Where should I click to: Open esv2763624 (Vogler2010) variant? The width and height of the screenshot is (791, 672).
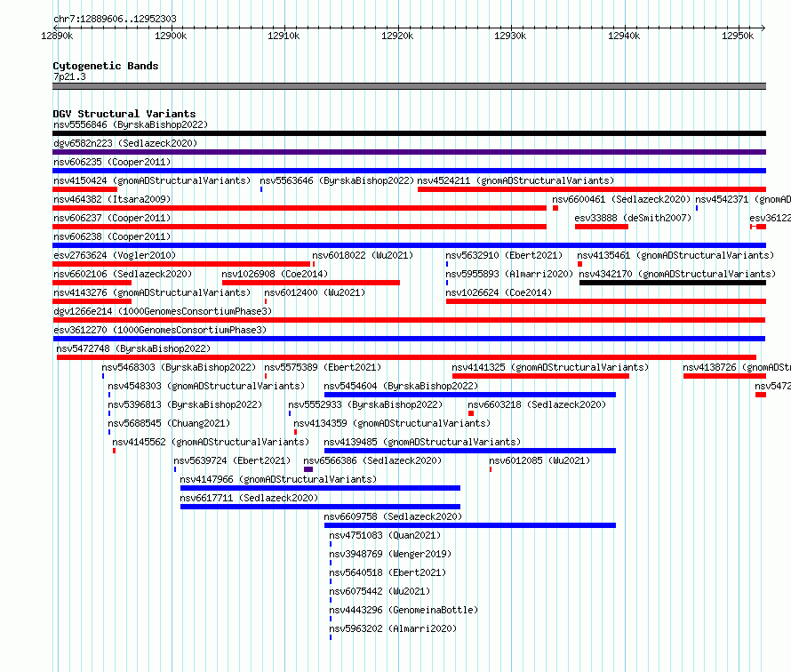click(x=115, y=255)
